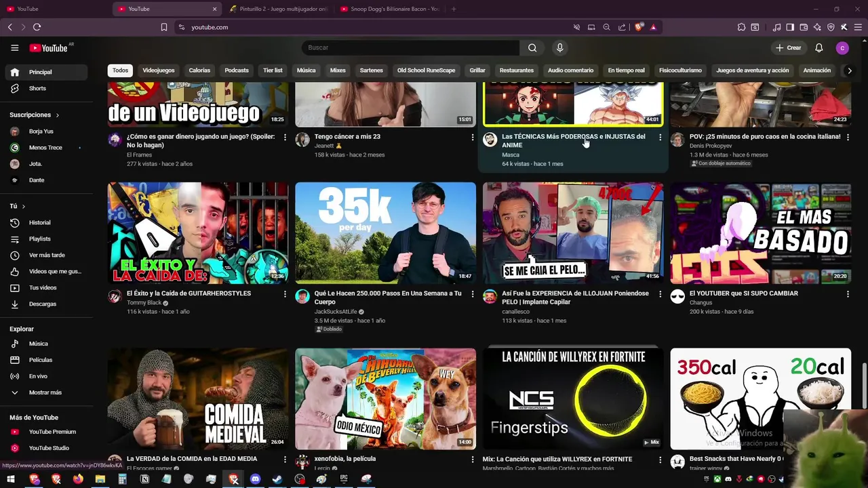The height and width of the screenshot is (488, 868).
Task: Open En vivo under Explorar
Action: (x=46, y=376)
